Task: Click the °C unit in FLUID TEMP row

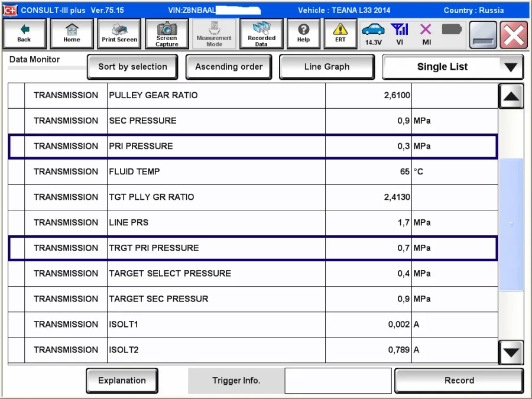Action: (x=419, y=171)
